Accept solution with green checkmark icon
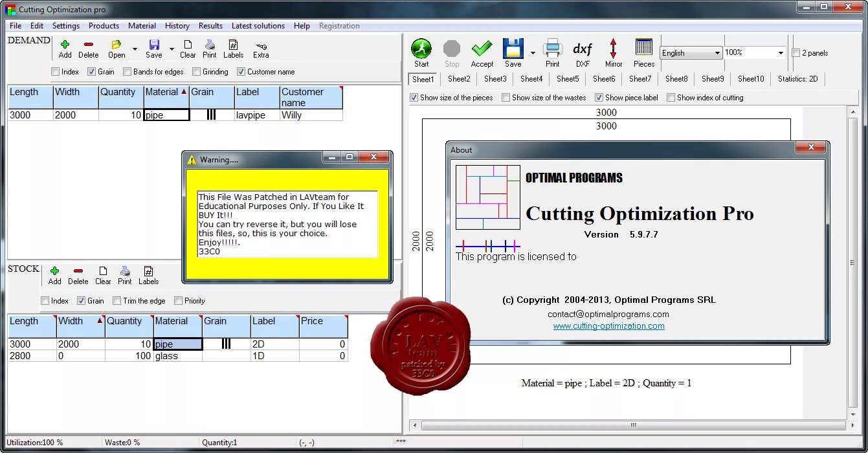The image size is (868, 453). pos(482,49)
